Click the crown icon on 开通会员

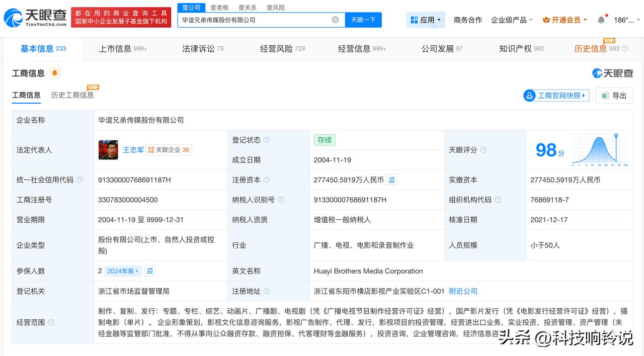pyautogui.click(x=546, y=19)
